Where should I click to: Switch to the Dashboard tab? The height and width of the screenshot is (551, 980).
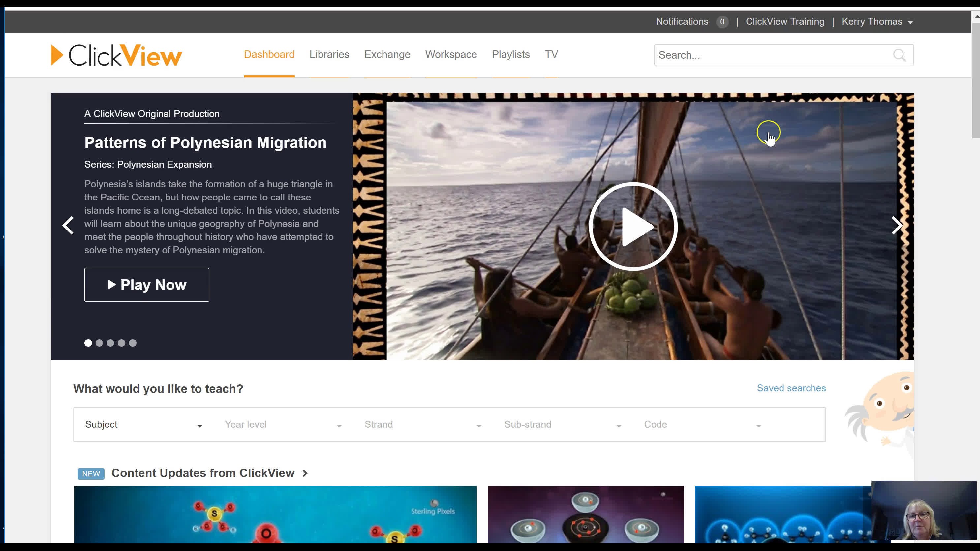pos(269,54)
